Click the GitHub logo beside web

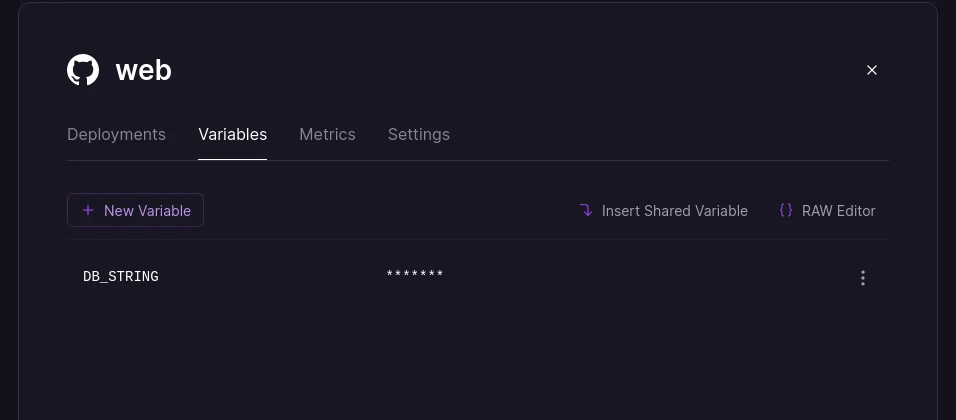click(83, 70)
